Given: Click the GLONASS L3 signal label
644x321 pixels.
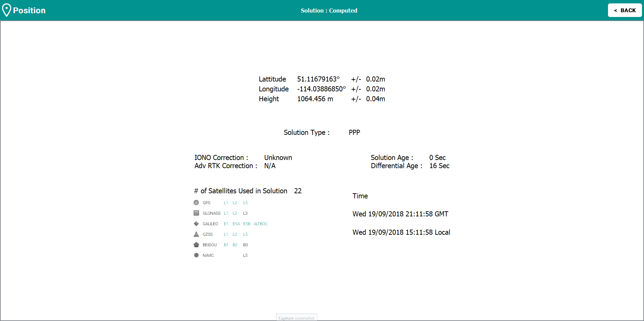Looking at the screenshot, I should pos(245,213).
